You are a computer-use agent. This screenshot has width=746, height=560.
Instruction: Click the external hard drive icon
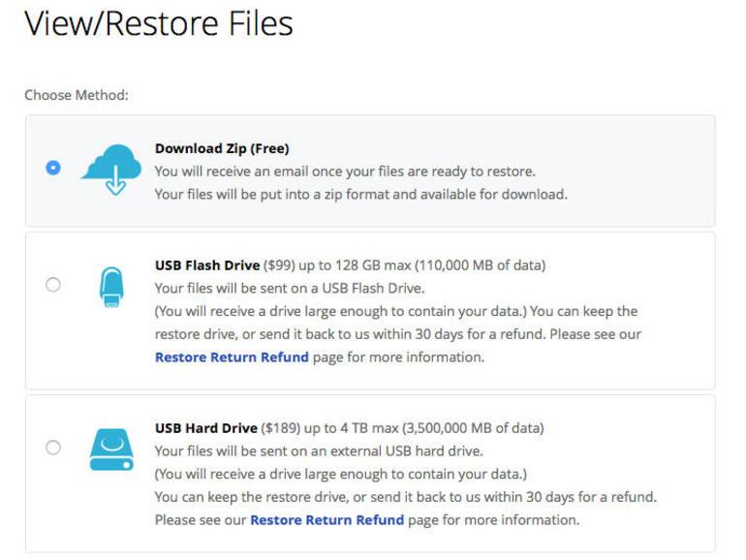pos(112,449)
